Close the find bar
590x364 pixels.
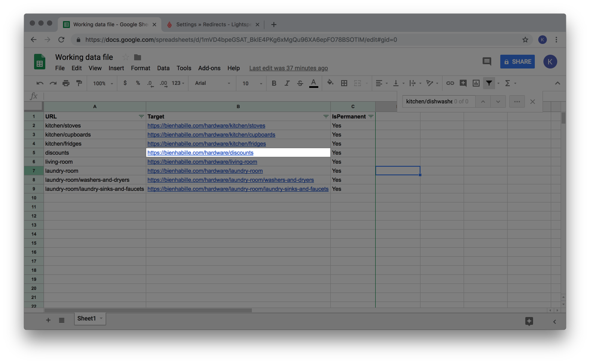click(x=533, y=102)
